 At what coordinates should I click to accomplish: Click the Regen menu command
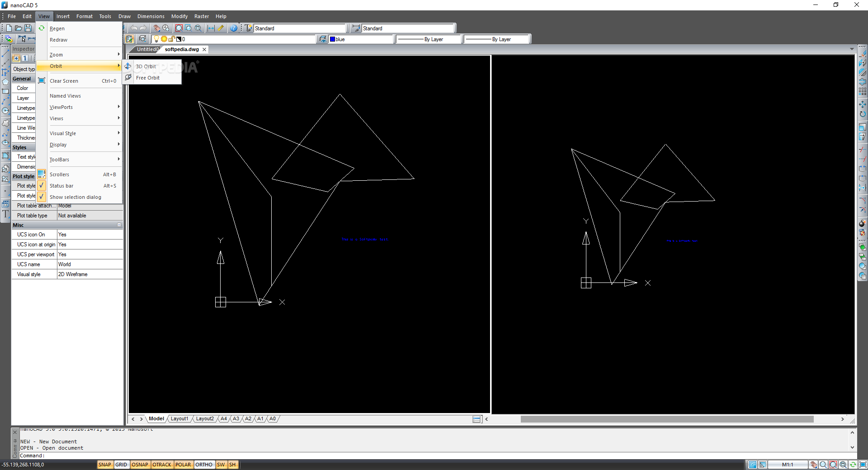79,28
